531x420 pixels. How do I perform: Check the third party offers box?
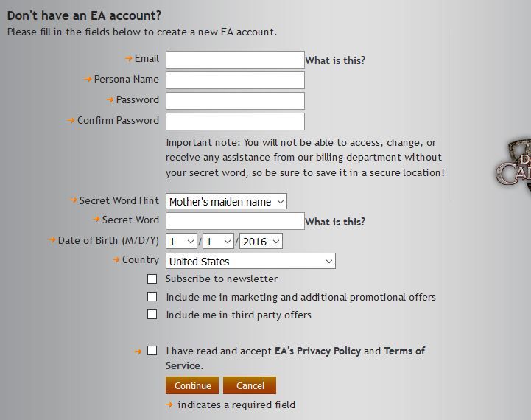click(152, 315)
